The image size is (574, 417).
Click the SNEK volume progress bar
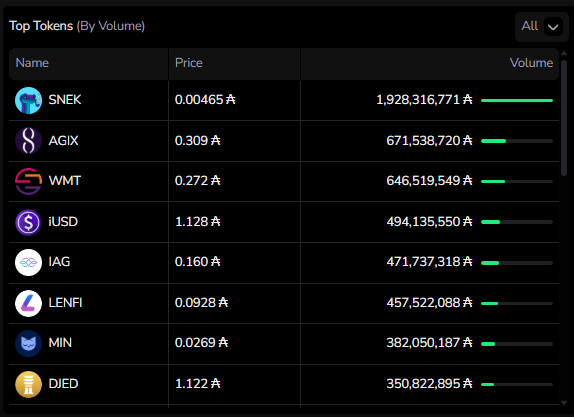[517, 100]
